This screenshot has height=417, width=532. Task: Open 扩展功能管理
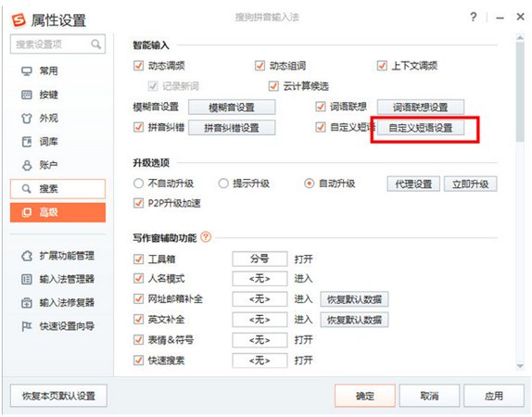click(57, 256)
